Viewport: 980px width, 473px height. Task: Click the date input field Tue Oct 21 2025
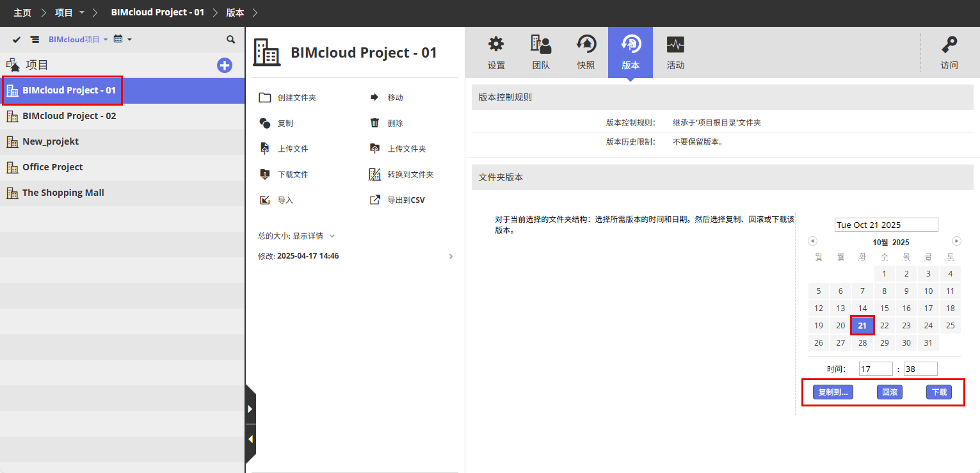click(x=886, y=225)
